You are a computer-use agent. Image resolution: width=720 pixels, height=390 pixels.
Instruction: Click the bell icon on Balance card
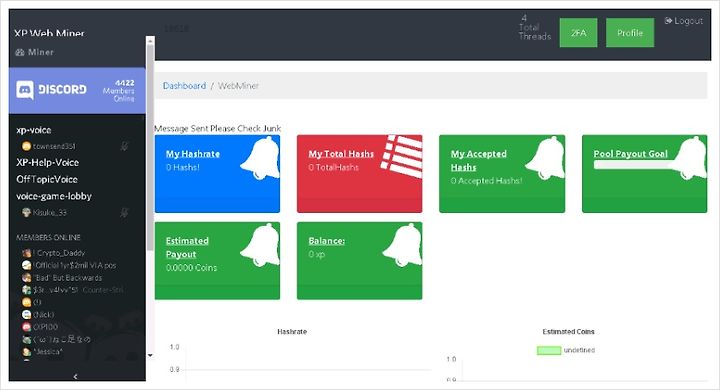coord(402,244)
